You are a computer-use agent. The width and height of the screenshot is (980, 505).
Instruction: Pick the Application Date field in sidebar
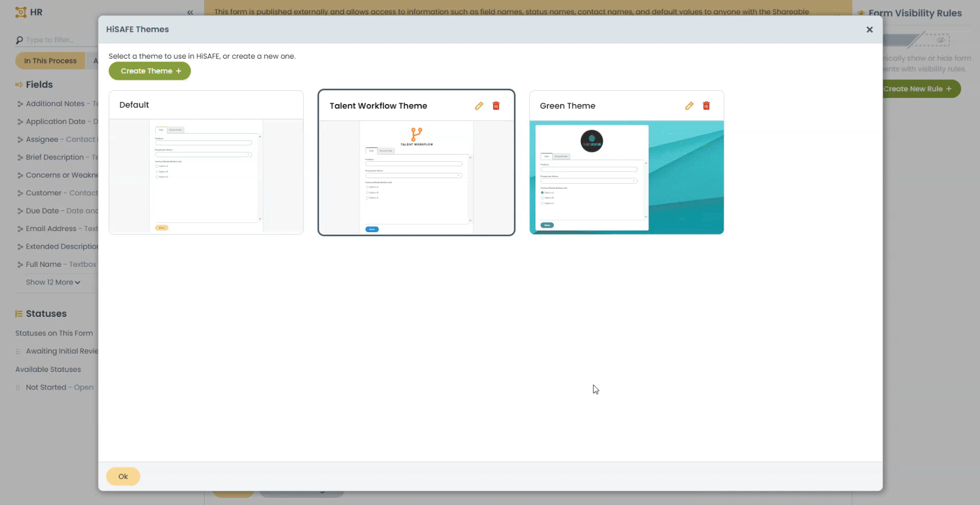point(57,122)
